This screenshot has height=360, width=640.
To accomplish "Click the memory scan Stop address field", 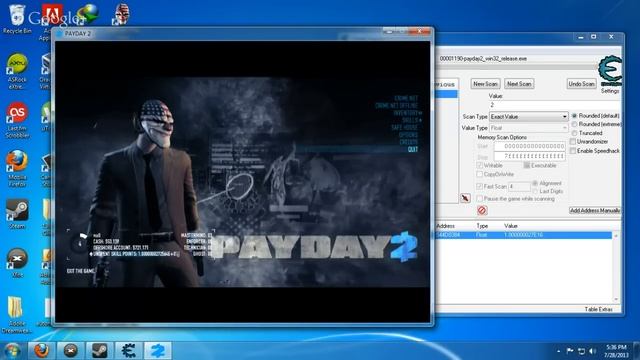I will coord(529,156).
